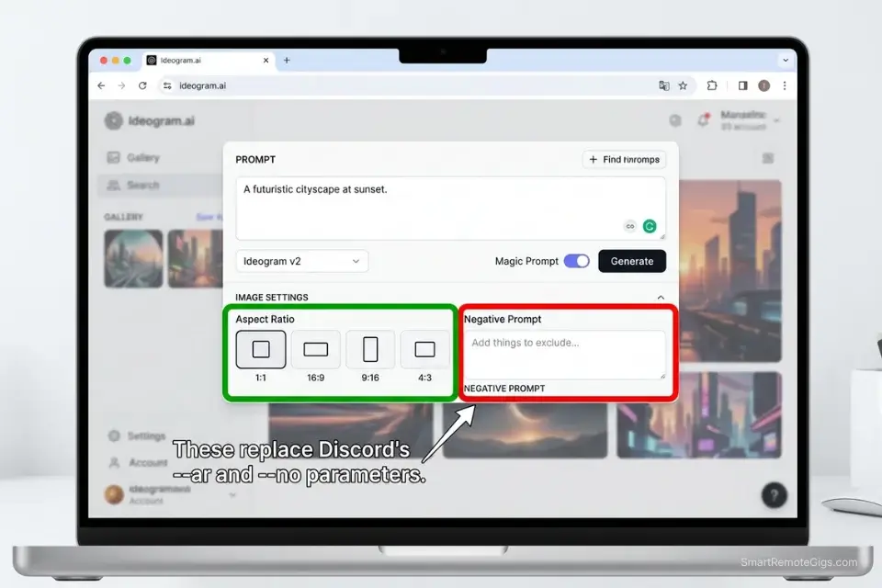The width and height of the screenshot is (882, 588).
Task: Close the Ideogram.ai tab
Action: click(266, 61)
